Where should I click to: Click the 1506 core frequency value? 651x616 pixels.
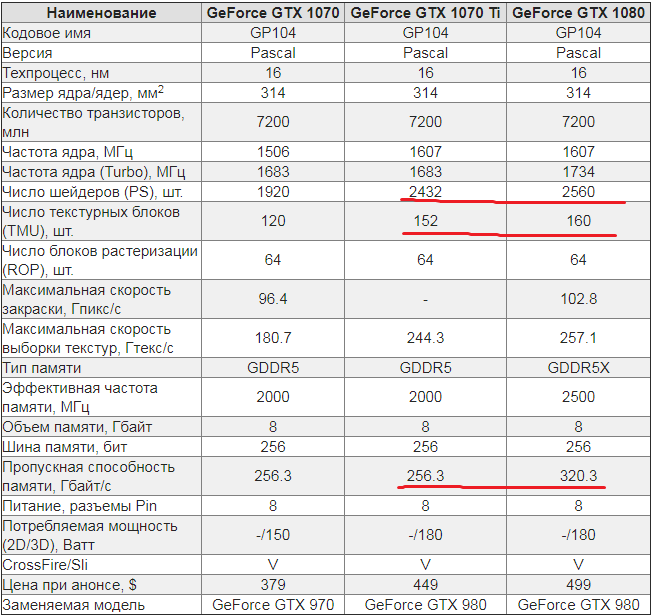point(273,152)
